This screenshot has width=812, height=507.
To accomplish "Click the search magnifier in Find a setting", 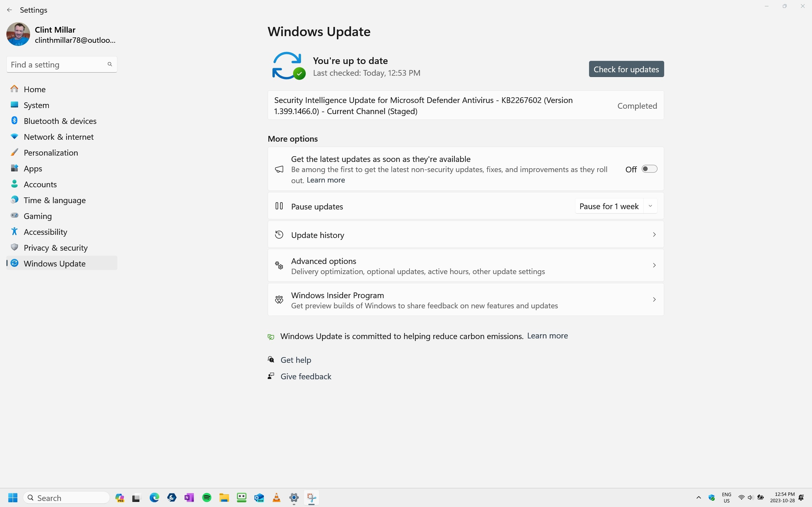I will click(x=110, y=64).
